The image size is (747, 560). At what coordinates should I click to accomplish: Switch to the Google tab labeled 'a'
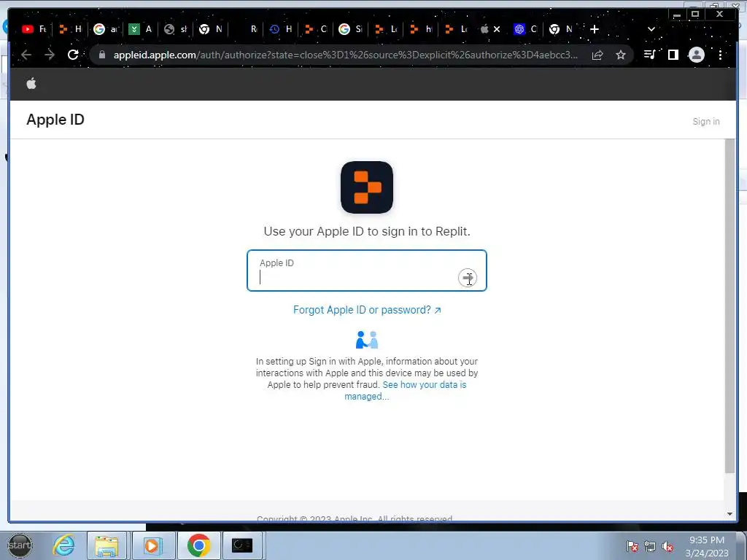(105, 29)
